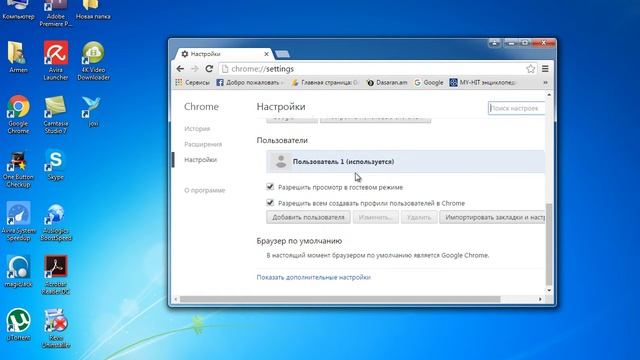This screenshot has height=360, width=640.
Task: Reload the chrome://settings page
Action: pos(209,69)
